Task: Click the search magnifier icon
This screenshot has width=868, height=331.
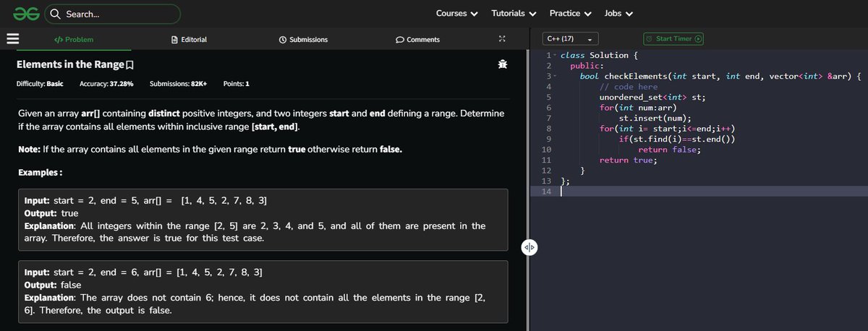Action: [56, 14]
